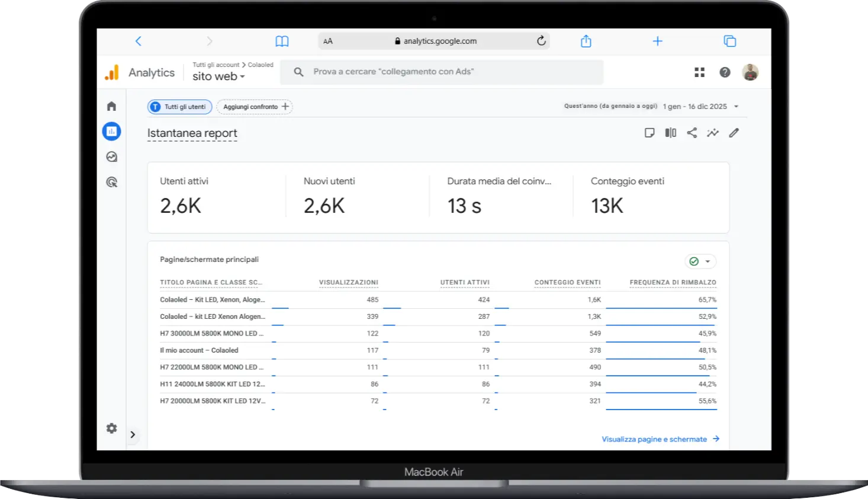Open the Reports icon in left sidebar
This screenshot has width=868, height=499.
coord(111,132)
